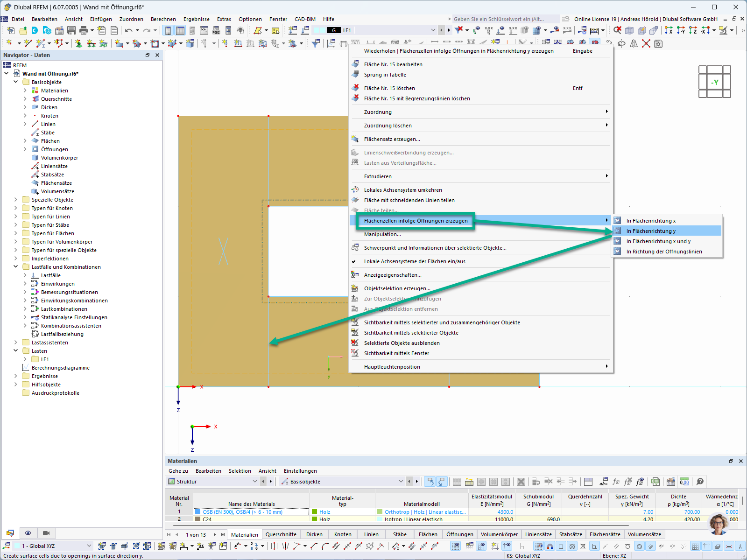Open the Berechnen menu
The width and height of the screenshot is (747, 560).
(x=163, y=19)
